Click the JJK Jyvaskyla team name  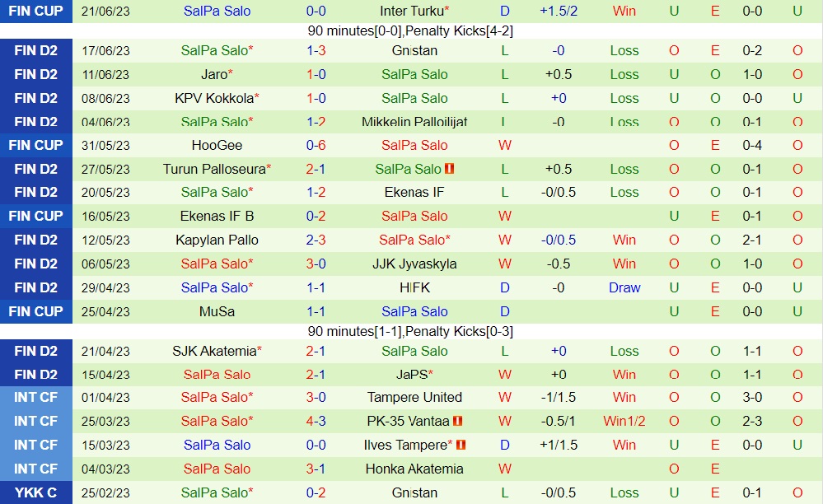click(414, 264)
